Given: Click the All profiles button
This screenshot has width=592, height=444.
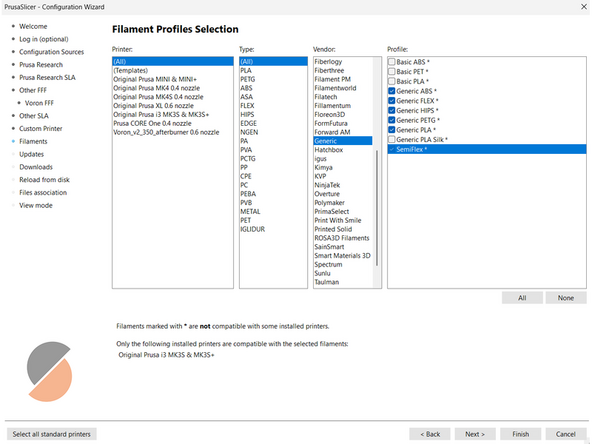Looking at the screenshot, I should [522, 298].
